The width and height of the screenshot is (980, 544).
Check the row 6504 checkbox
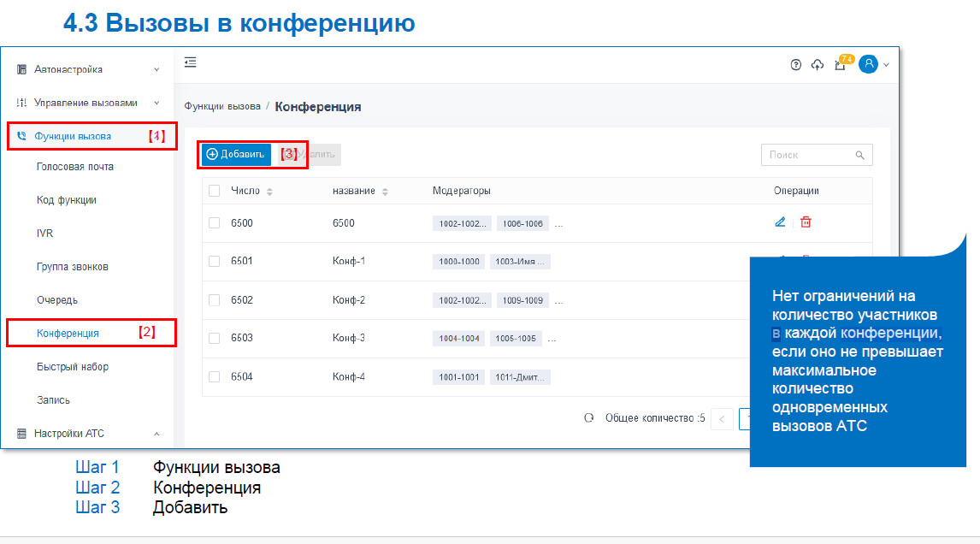215,377
